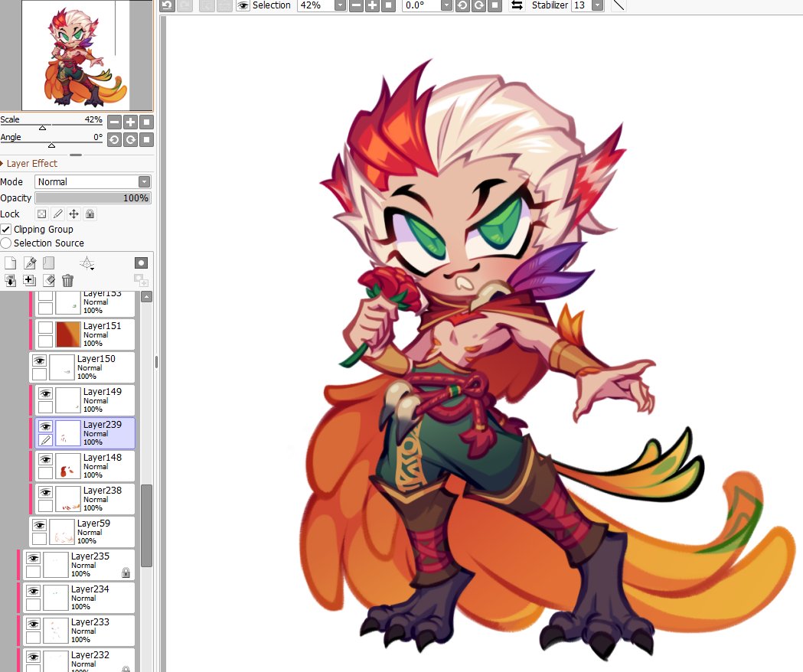Click the layer Opacity 100% slider bar
Viewport: 803px width, 672px height.
(93, 197)
